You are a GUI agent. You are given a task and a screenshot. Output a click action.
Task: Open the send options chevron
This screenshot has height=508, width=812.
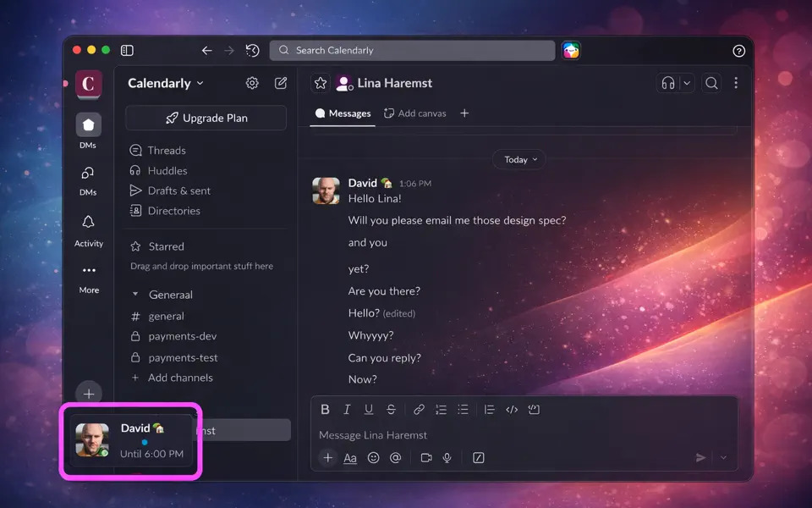pos(723,458)
